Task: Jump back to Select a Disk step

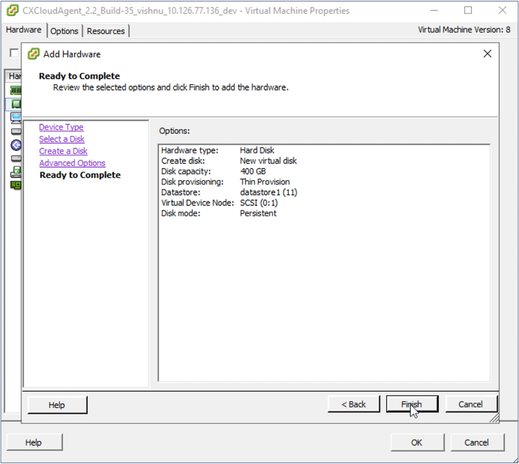Action: (x=62, y=139)
